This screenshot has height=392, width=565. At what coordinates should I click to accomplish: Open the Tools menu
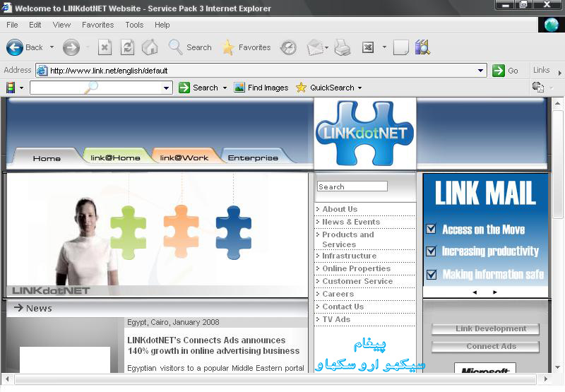click(134, 25)
